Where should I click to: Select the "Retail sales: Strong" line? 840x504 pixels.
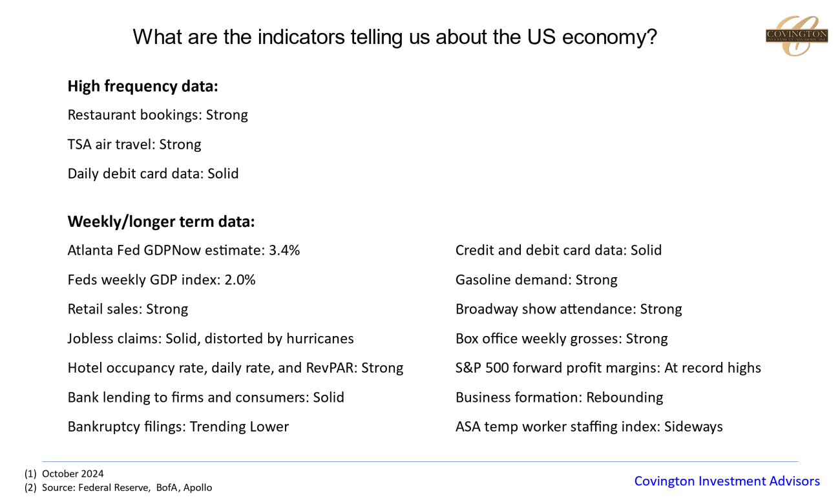[x=128, y=309]
